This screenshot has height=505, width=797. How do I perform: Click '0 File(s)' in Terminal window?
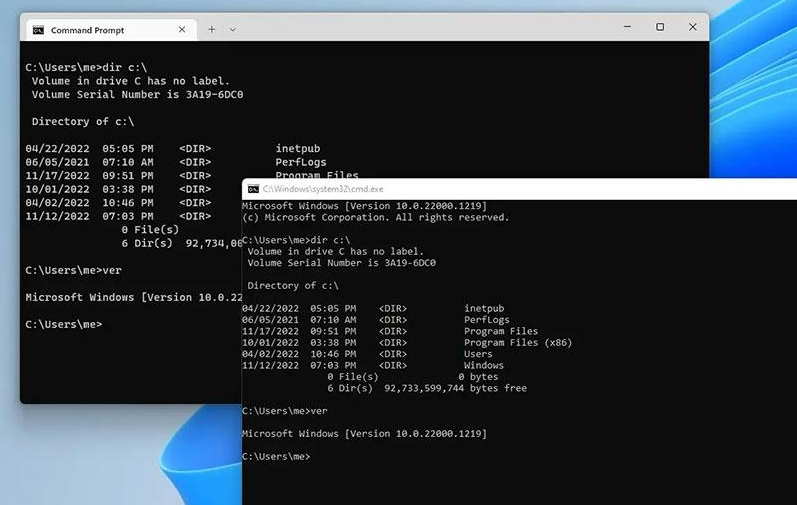coord(150,230)
